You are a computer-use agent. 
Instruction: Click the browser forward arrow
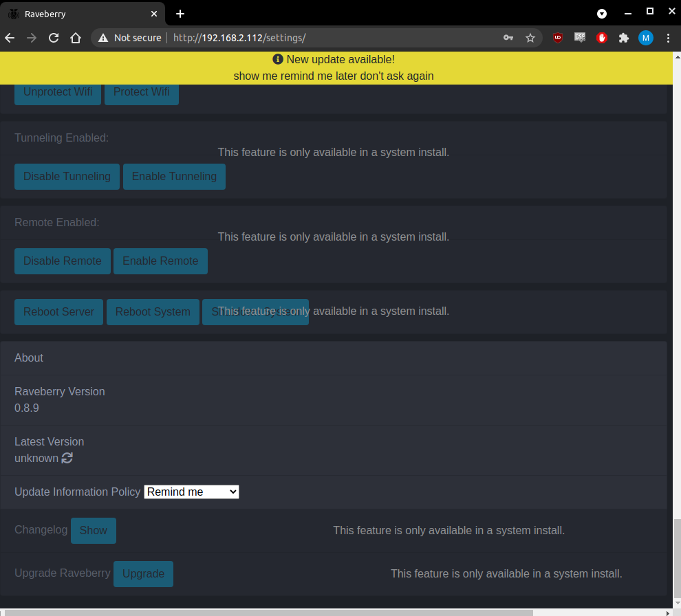tap(32, 38)
